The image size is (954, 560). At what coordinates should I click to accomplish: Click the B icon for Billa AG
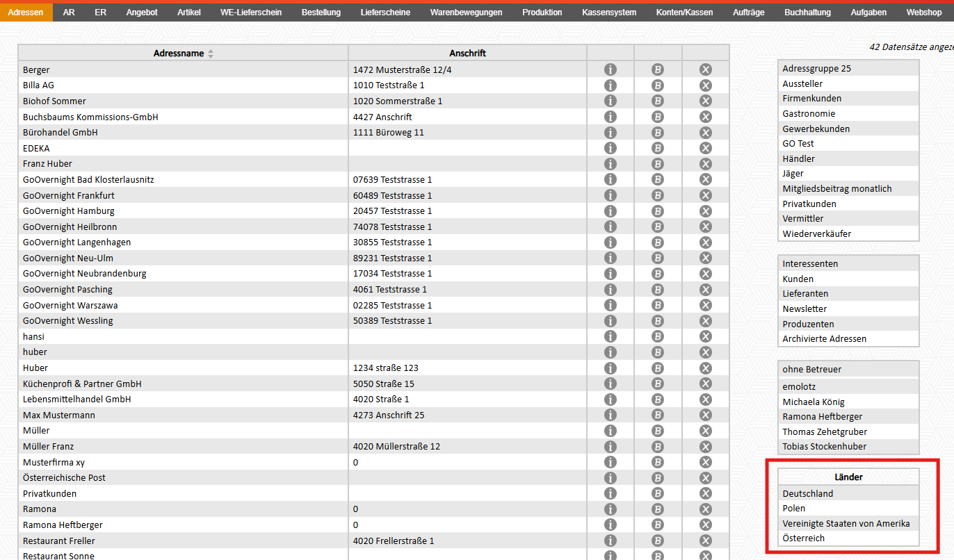coord(658,85)
